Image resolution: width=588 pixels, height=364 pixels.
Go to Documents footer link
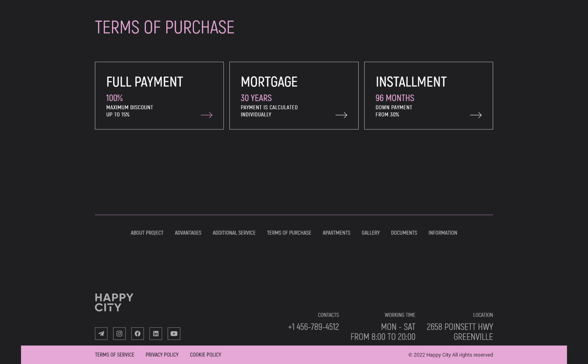(404, 233)
